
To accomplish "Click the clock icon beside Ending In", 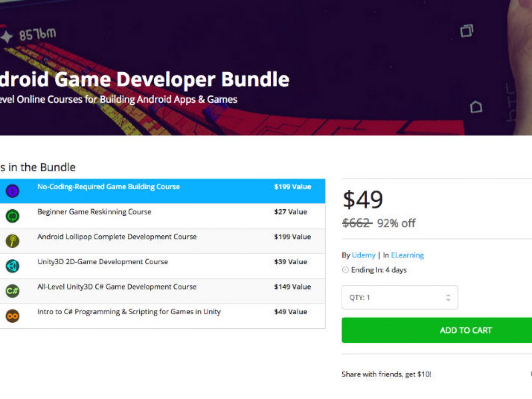I will (x=345, y=270).
